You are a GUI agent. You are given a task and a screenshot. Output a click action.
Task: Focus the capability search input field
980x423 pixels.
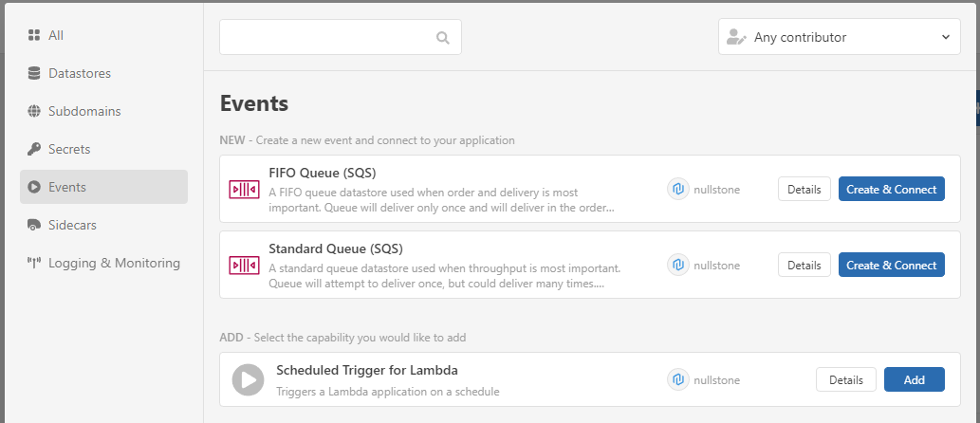click(327, 38)
